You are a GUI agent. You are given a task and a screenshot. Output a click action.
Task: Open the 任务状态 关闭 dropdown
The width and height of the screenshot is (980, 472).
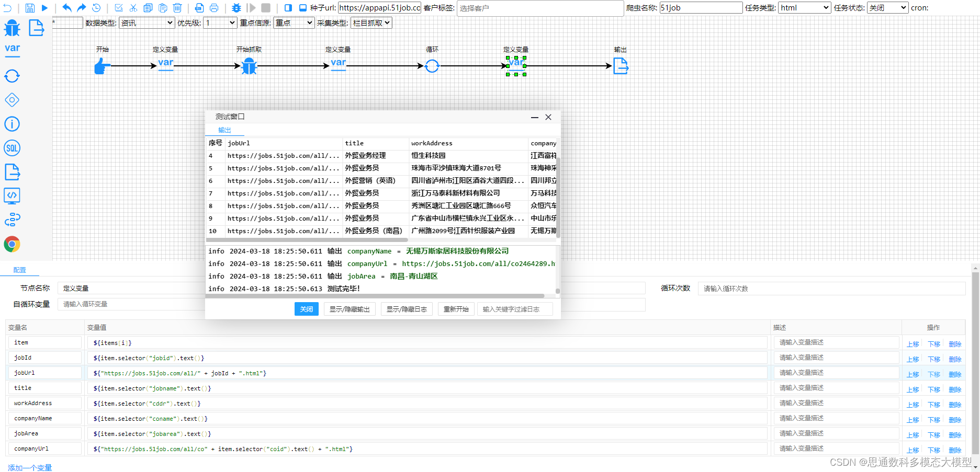pos(887,7)
